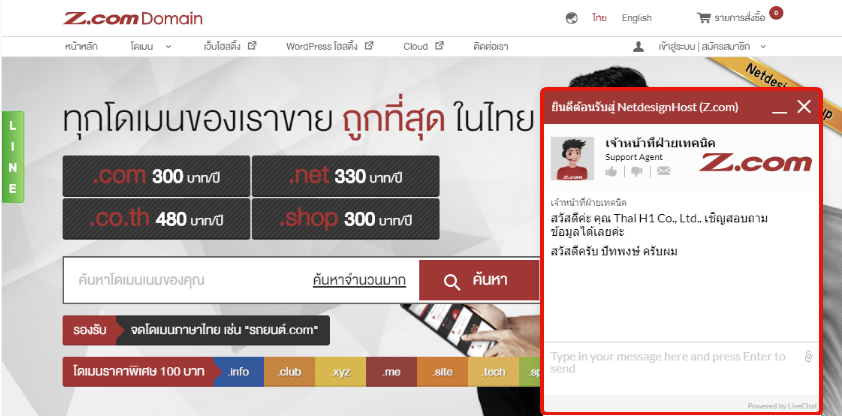Screen dimensions: 842x417
Task: Click the red ค้นหา search button
Action: [x=479, y=280]
